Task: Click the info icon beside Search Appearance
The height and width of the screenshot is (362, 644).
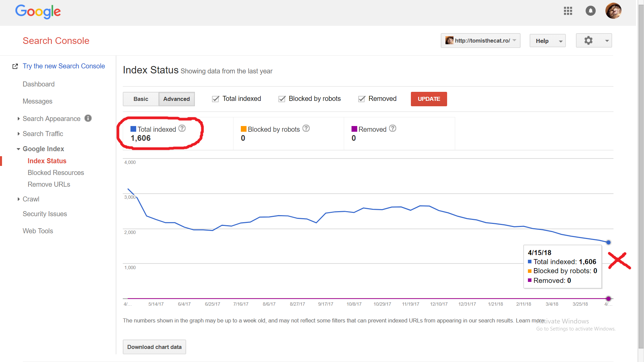Action: [x=88, y=118]
